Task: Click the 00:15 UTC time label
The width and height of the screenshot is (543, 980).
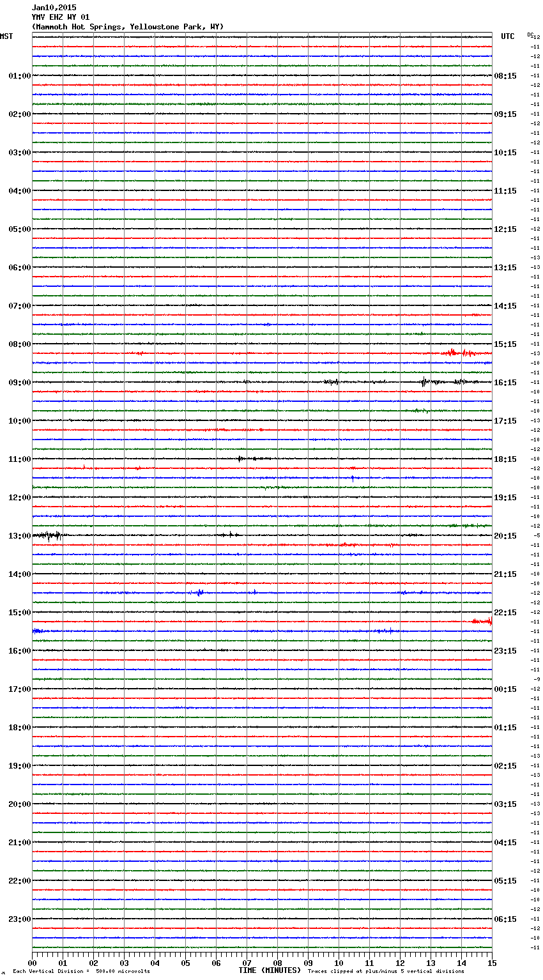Action: point(505,689)
